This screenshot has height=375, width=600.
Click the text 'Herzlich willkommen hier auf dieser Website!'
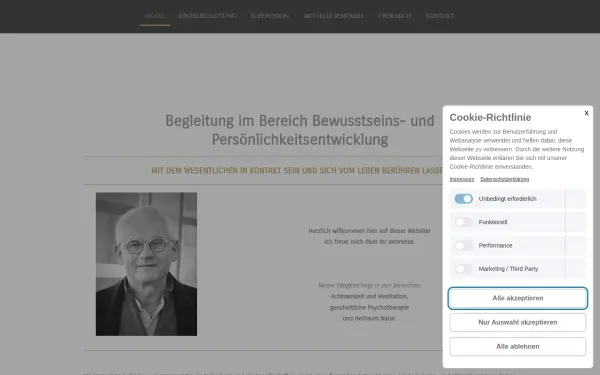click(x=369, y=231)
